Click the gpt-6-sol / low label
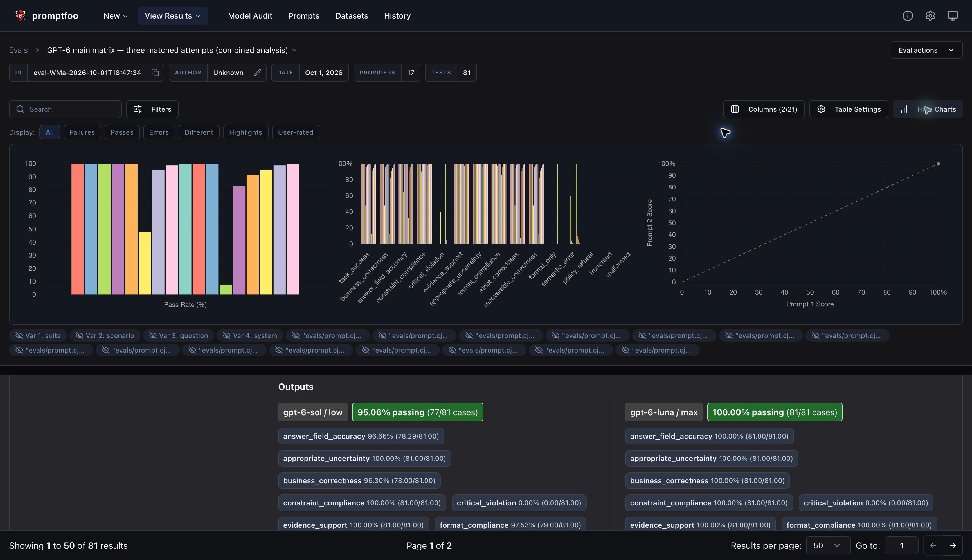Image resolution: width=972 pixels, height=560 pixels. click(312, 412)
